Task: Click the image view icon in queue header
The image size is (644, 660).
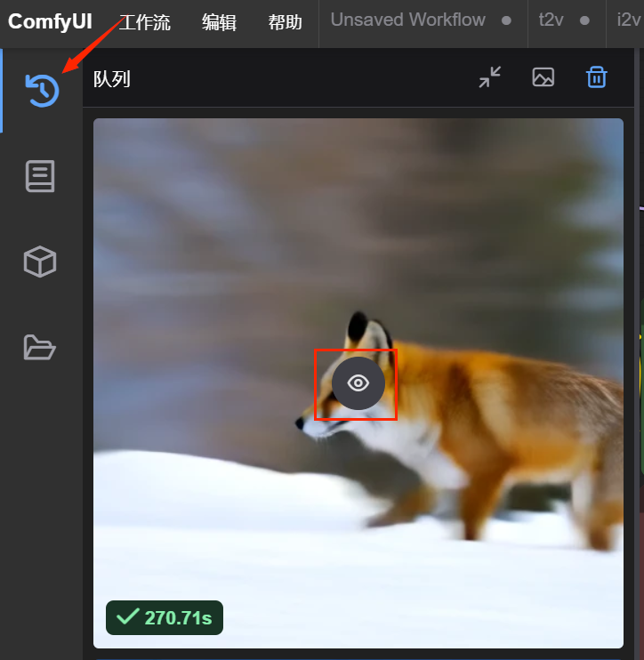Action: tap(543, 77)
